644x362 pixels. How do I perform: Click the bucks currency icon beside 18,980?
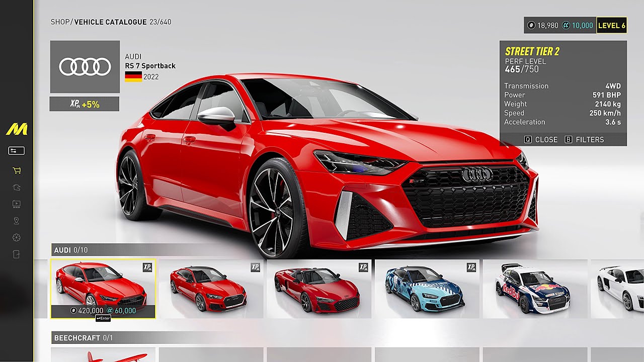(x=531, y=26)
